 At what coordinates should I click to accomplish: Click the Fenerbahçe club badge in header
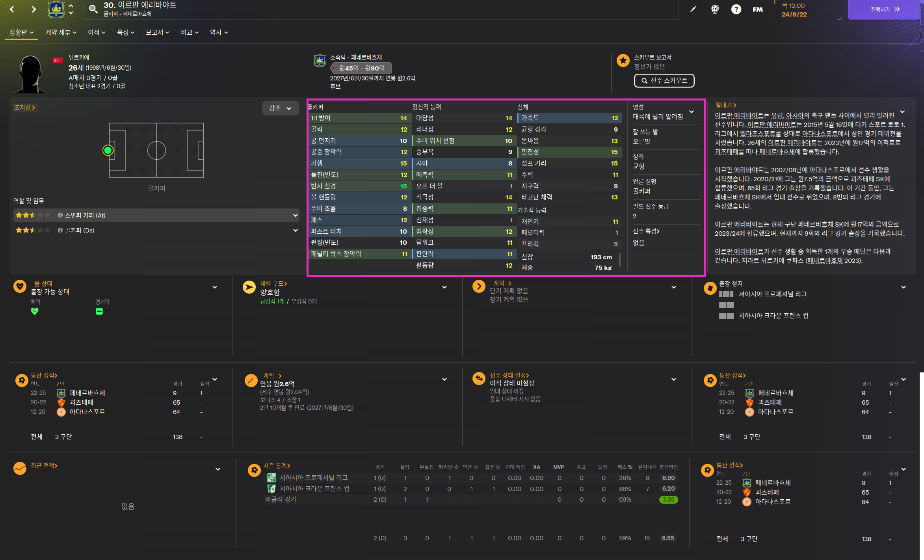pos(56,9)
